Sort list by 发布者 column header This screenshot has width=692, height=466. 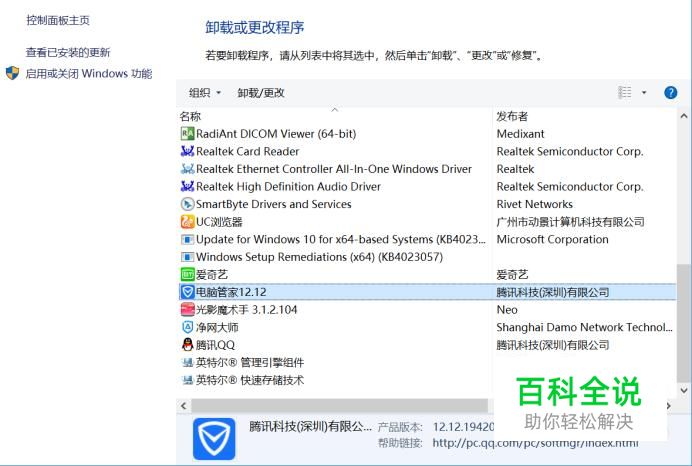pyautogui.click(x=512, y=116)
